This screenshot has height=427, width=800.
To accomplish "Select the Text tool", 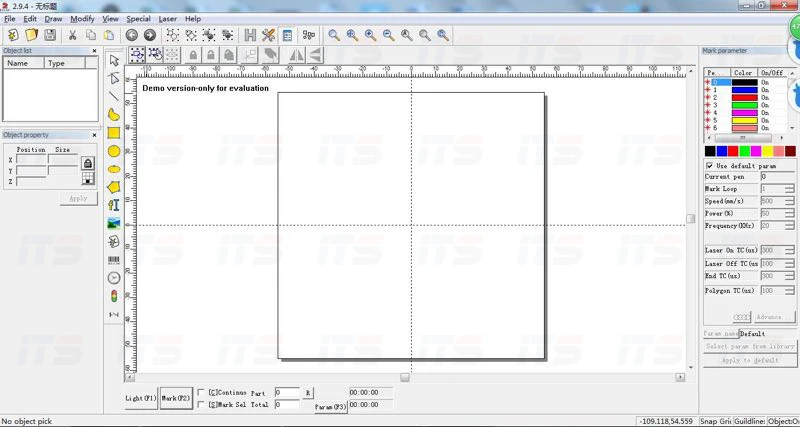I will click(114, 205).
